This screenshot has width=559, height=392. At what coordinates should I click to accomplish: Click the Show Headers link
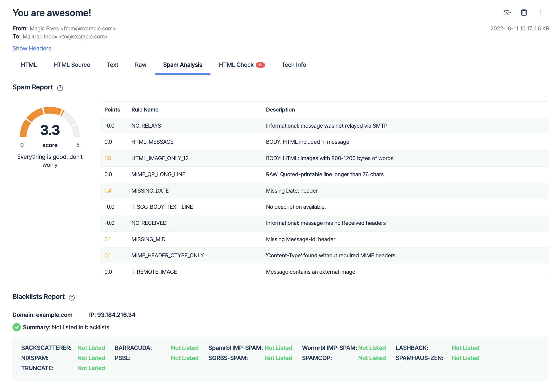[32, 48]
